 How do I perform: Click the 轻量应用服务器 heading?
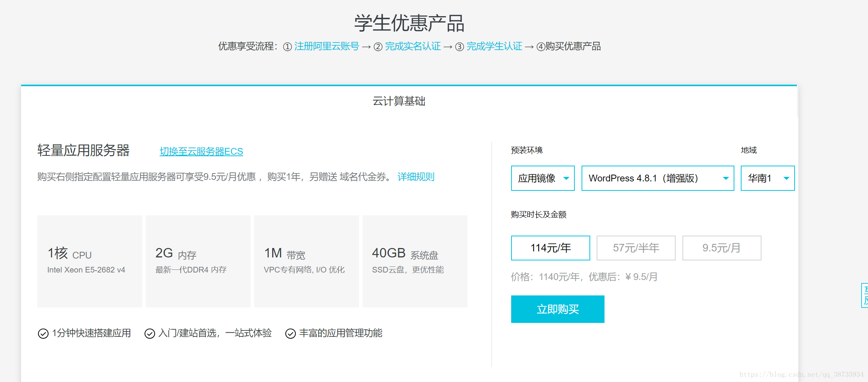click(x=84, y=150)
